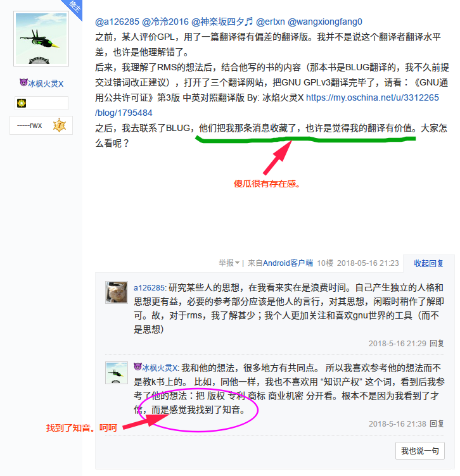Click the yellow sun badge icon under username
The height and width of the screenshot is (476, 460).
[22, 103]
